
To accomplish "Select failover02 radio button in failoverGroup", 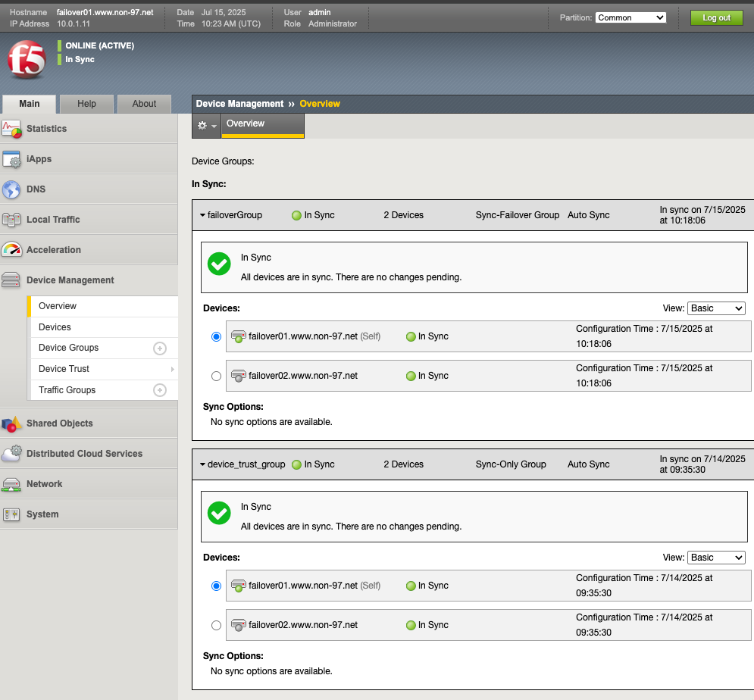I will tap(217, 376).
